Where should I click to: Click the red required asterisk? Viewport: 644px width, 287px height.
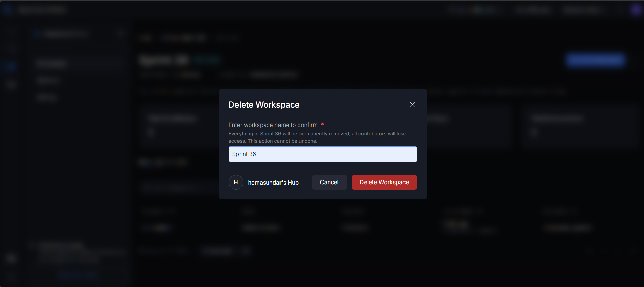pos(323,125)
